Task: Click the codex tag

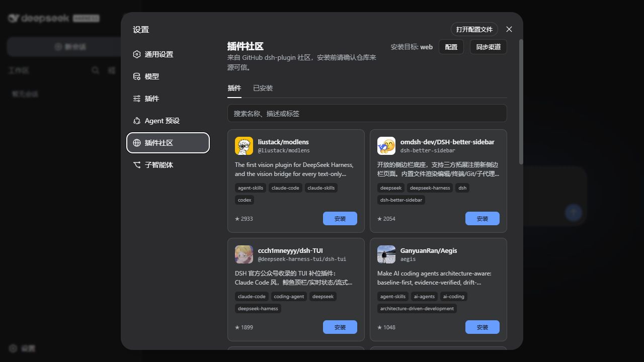Action: coord(245,200)
